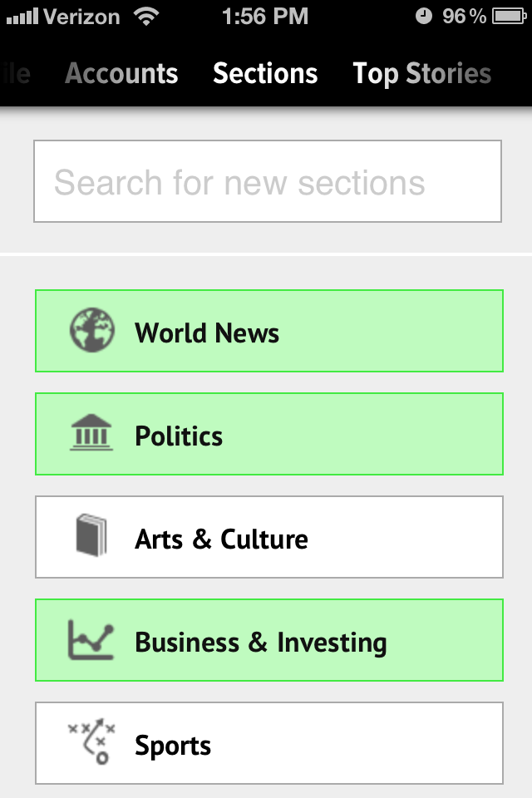Deselect the World News section
This screenshot has height=798, width=532.
[269, 331]
